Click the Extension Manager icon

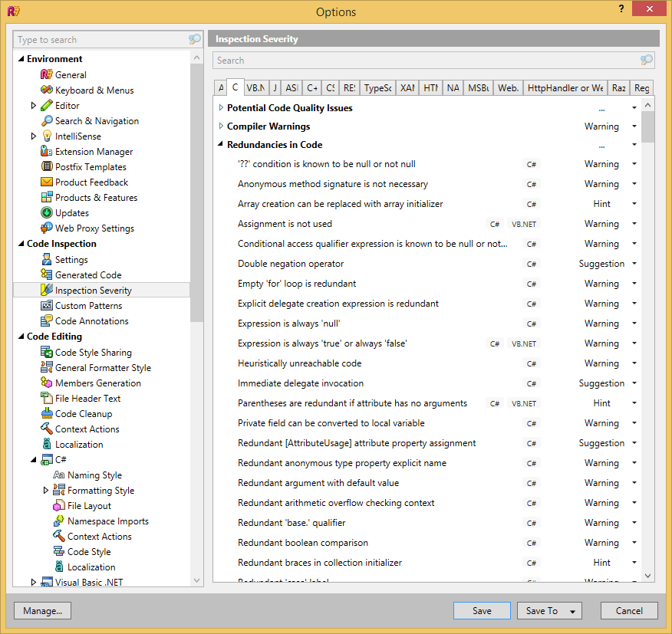[46, 152]
